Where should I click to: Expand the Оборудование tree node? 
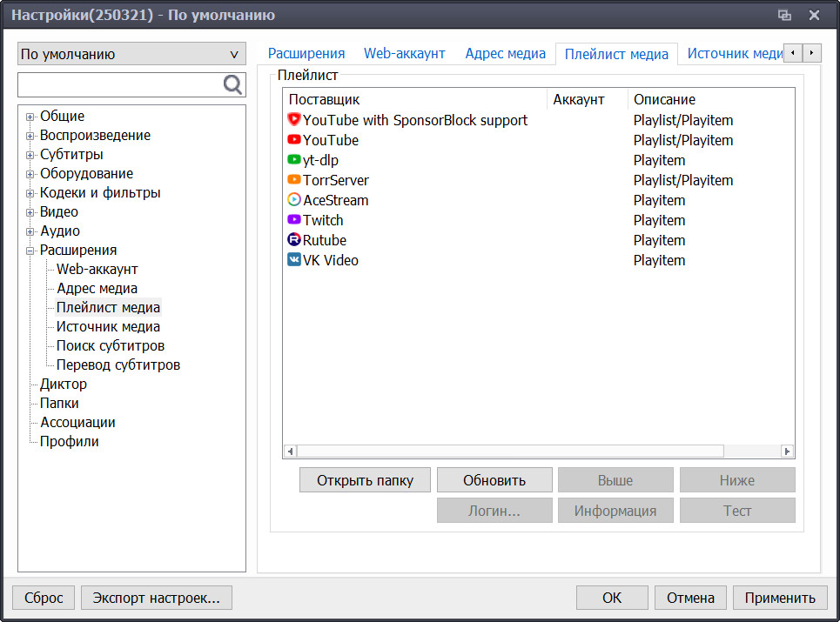(x=30, y=174)
